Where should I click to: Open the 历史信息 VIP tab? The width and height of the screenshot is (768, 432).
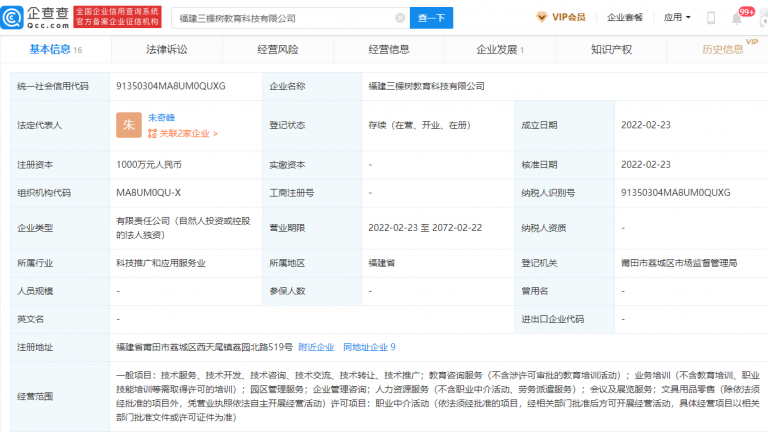point(722,49)
